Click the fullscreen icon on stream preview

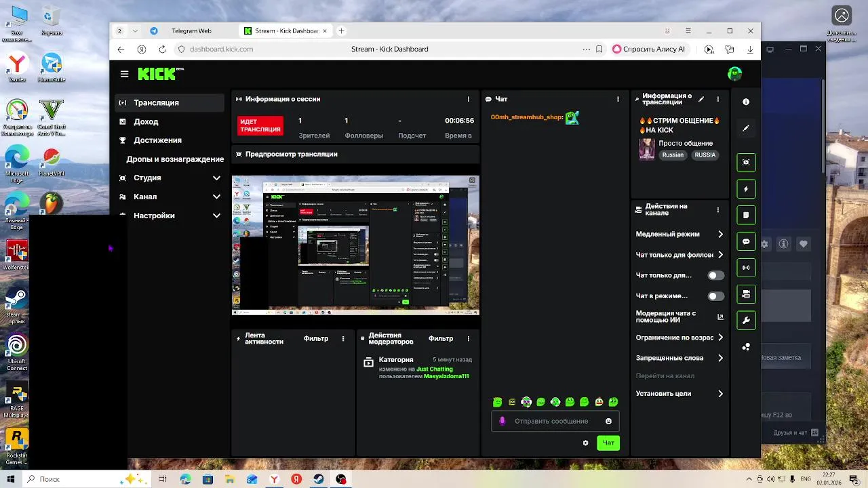[x=473, y=181]
